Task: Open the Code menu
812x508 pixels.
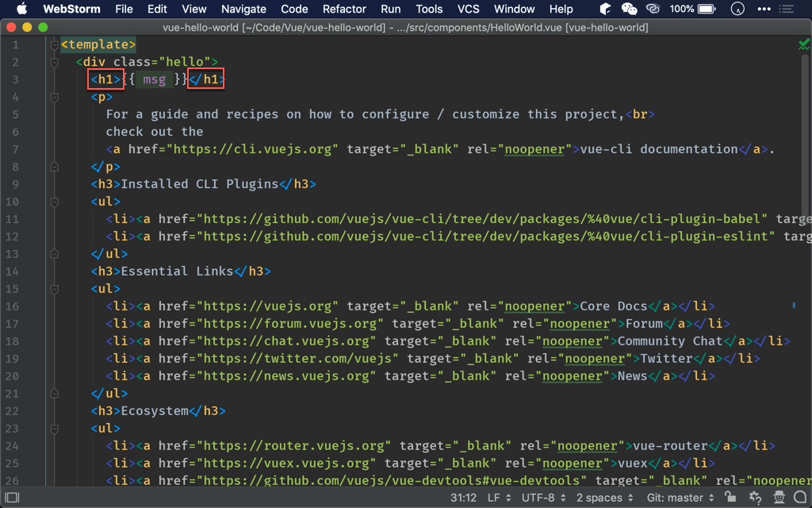Action: coord(294,9)
